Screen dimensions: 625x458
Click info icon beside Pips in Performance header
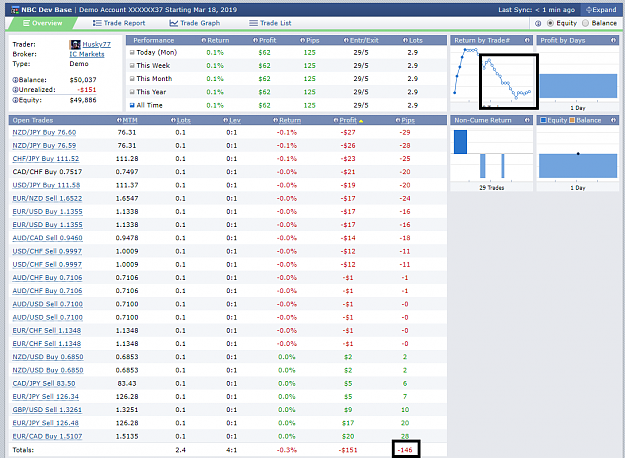coord(303,40)
